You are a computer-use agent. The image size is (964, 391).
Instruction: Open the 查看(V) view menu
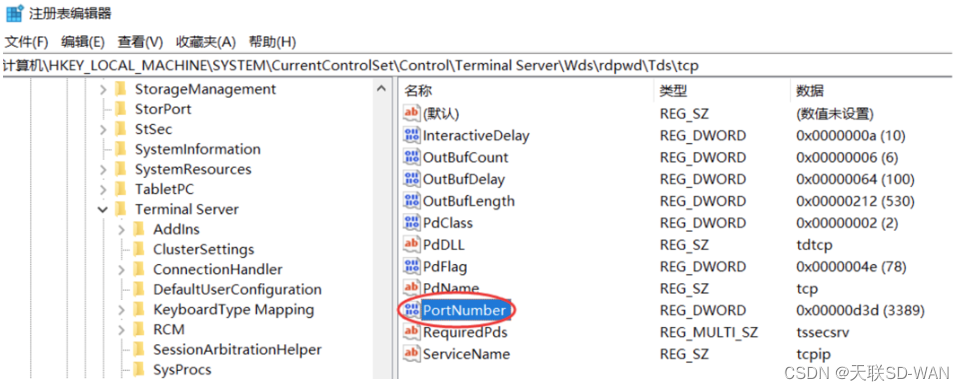141,42
